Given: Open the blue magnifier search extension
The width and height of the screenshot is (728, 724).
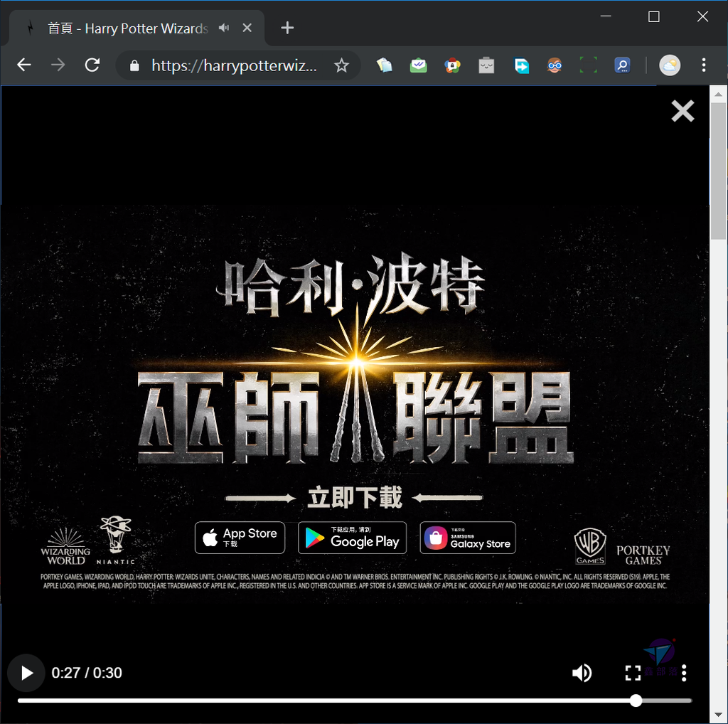Looking at the screenshot, I should pos(622,65).
